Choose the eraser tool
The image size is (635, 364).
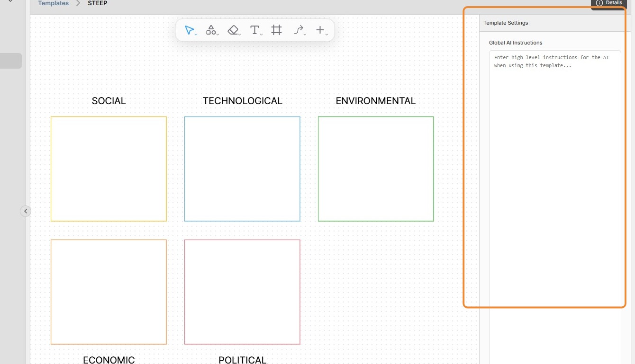point(233,30)
